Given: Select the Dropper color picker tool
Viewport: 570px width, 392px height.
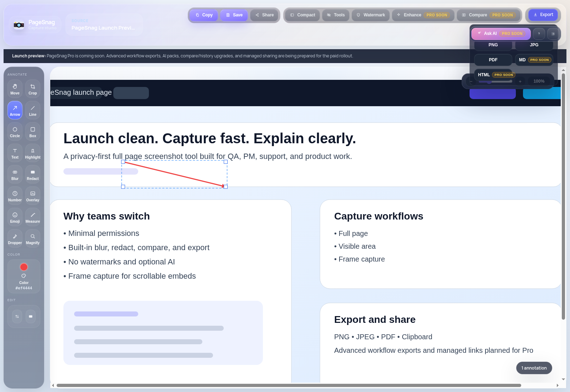Looking at the screenshot, I should [x=15, y=238].
